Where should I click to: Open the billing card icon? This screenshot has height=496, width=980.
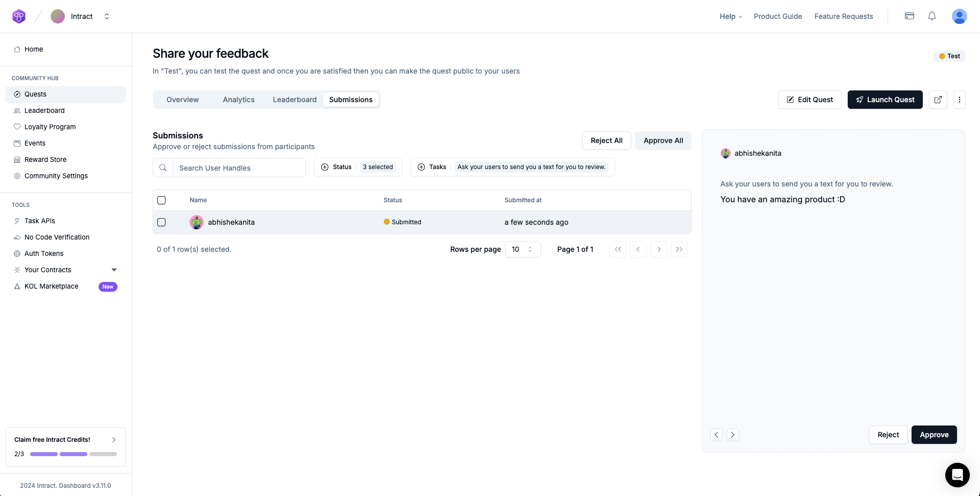coord(909,16)
